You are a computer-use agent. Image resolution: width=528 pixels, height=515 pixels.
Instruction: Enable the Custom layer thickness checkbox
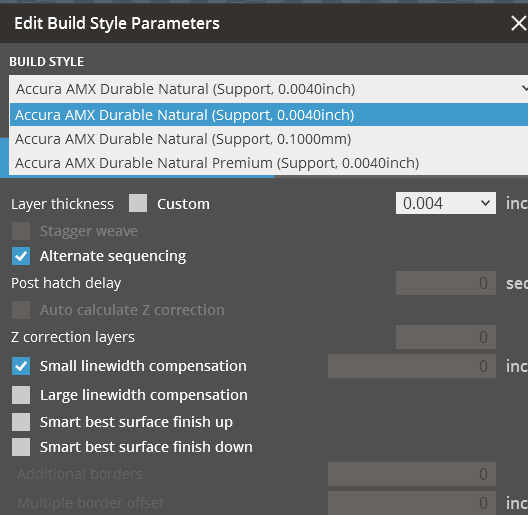[138, 203]
